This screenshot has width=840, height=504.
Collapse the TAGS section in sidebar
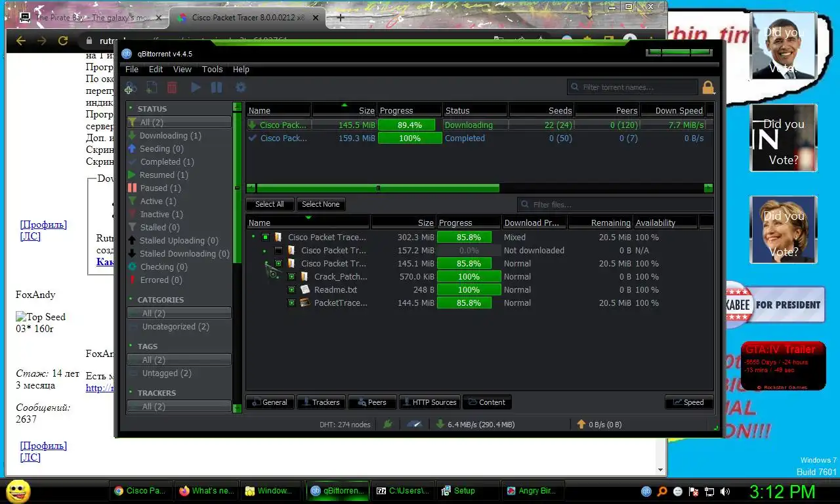pyautogui.click(x=131, y=346)
